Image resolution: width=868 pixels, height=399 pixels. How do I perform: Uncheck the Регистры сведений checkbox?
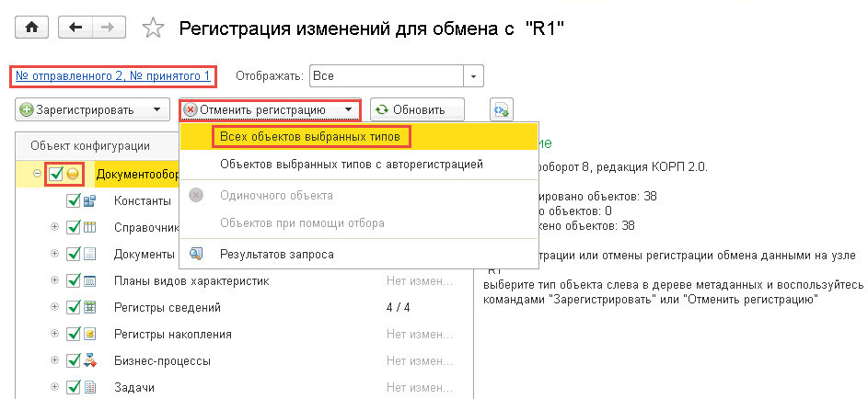tap(74, 307)
